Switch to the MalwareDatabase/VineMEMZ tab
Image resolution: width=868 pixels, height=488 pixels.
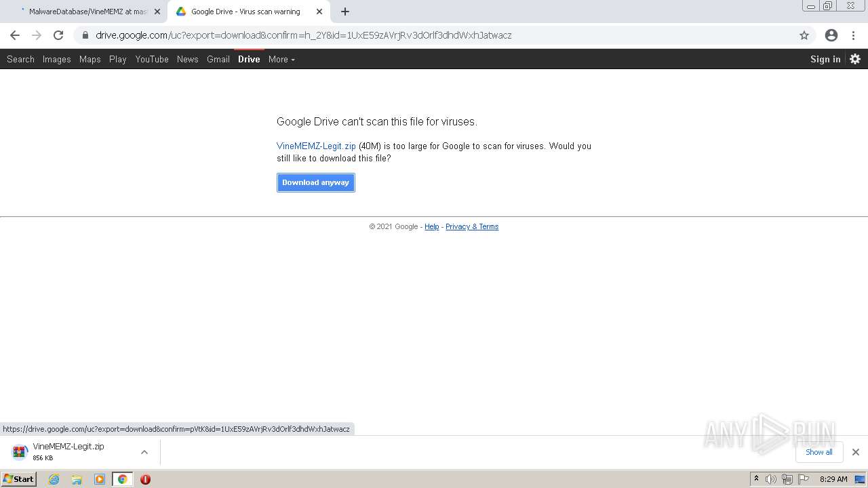point(84,12)
